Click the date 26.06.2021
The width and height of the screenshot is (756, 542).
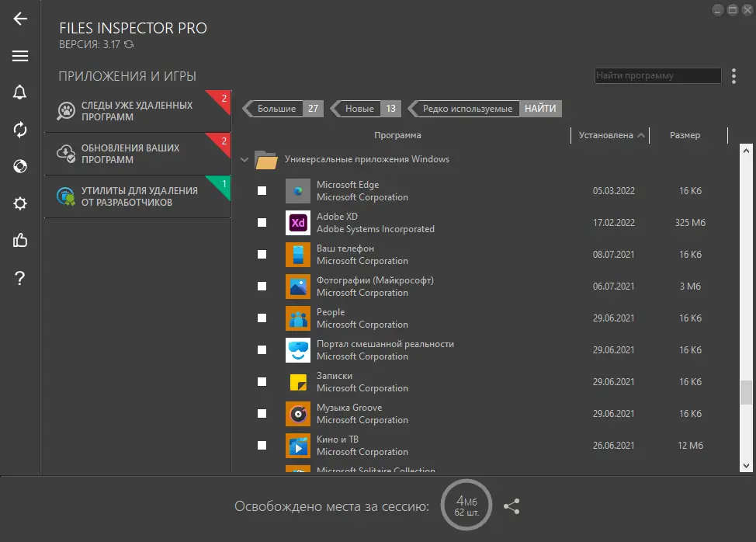(x=614, y=446)
